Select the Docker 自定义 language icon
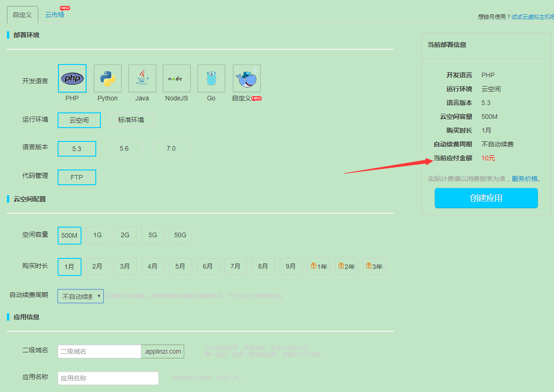554x392 pixels. (x=247, y=78)
